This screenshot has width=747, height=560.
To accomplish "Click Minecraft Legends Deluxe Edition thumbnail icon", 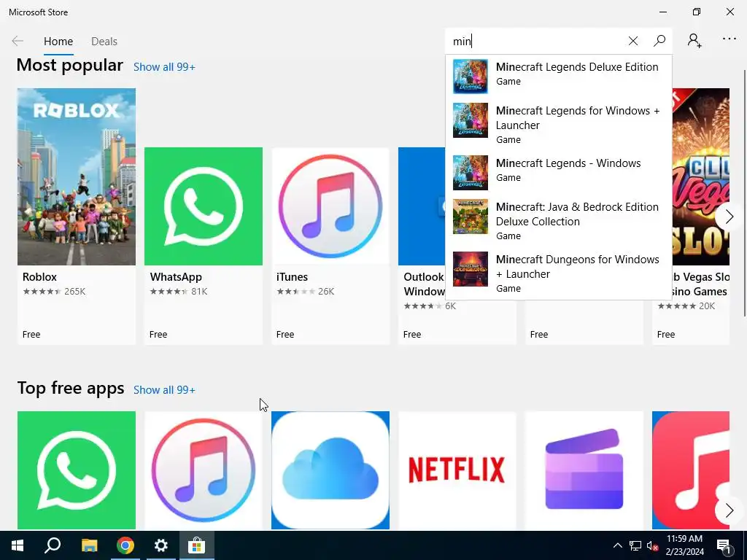I will 471,76.
